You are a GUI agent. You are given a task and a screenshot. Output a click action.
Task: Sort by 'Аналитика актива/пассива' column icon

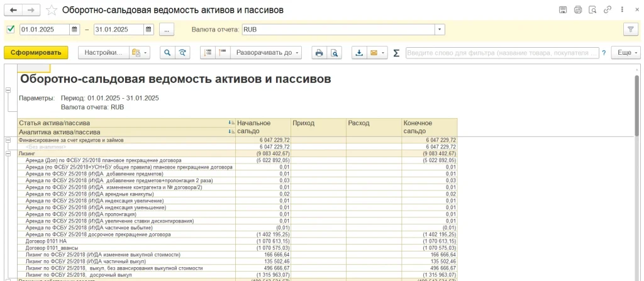pos(231,132)
